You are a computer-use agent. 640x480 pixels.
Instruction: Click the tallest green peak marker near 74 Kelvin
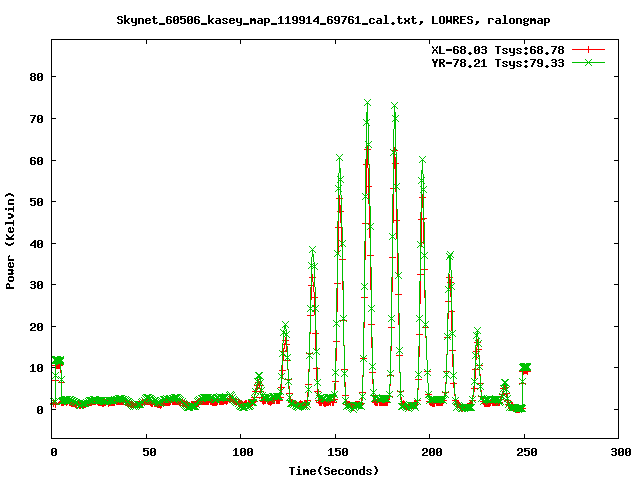tap(367, 102)
